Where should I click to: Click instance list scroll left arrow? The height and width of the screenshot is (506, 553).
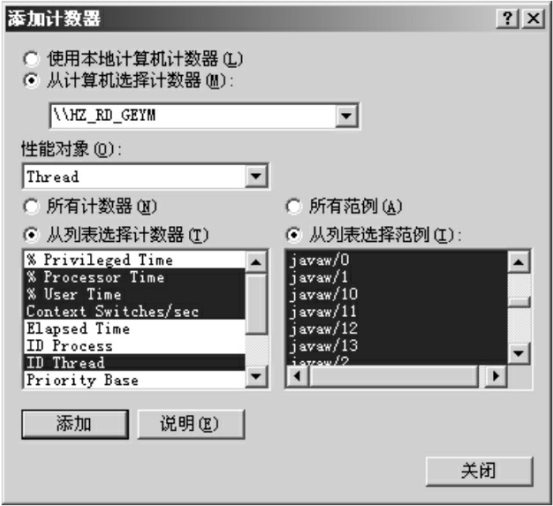(x=297, y=376)
